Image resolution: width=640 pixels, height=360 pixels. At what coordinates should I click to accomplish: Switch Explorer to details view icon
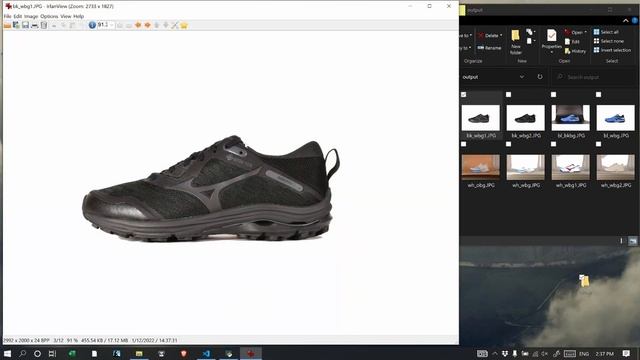tap(622, 241)
